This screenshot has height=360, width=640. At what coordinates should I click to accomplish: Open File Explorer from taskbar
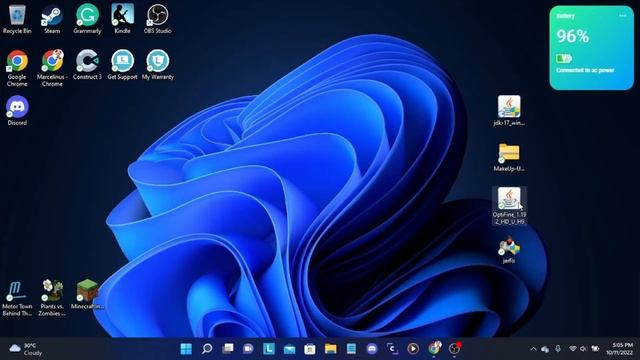click(x=331, y=349)
